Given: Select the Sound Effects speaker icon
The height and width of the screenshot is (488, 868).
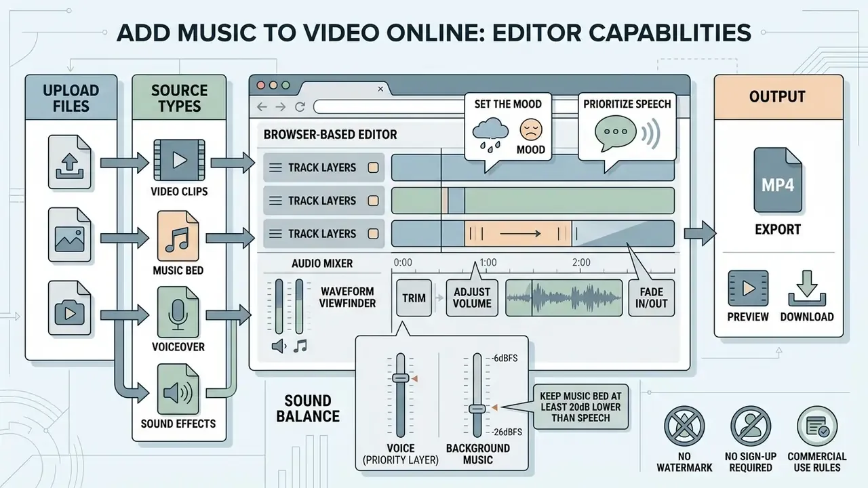Looking at the screenshot, I should pos(178,390).
